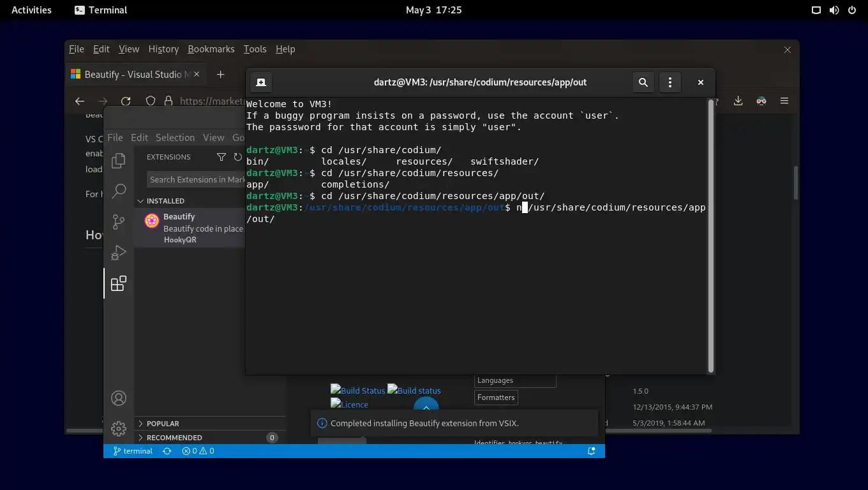Click the terminal window scrollbar

coord(711,236)
